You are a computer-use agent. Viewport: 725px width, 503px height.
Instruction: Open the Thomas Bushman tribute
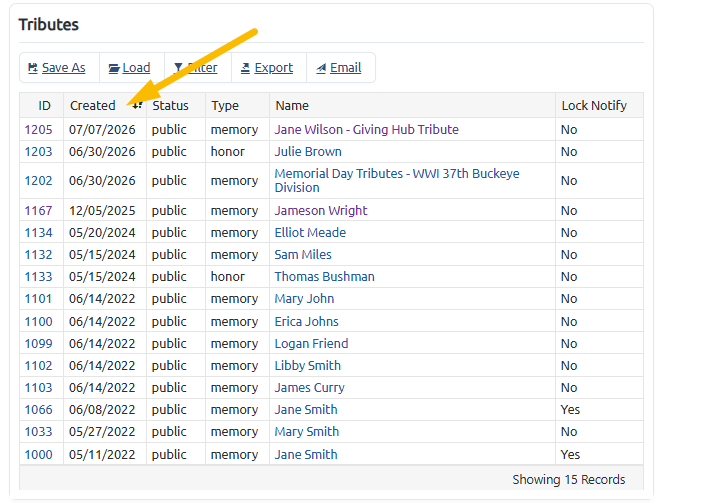(325, 277)
